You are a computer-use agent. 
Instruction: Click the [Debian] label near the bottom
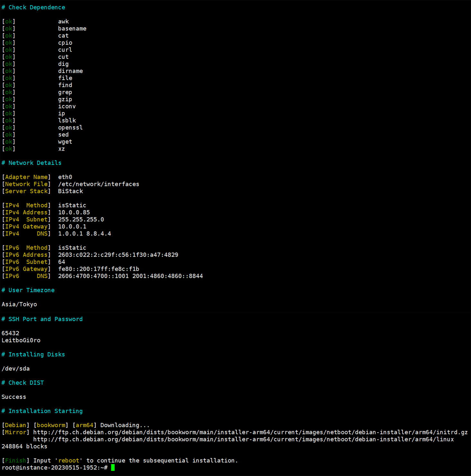pyautogui.click(x=15, y=425)
